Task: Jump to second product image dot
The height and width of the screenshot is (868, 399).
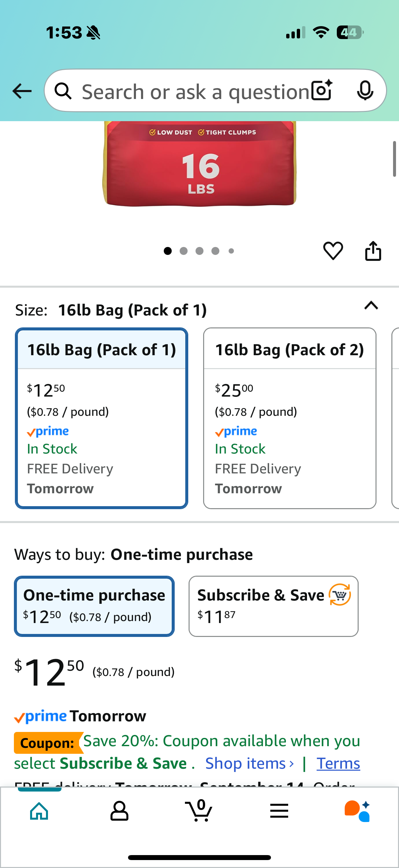Action: (x=184, y=251)
